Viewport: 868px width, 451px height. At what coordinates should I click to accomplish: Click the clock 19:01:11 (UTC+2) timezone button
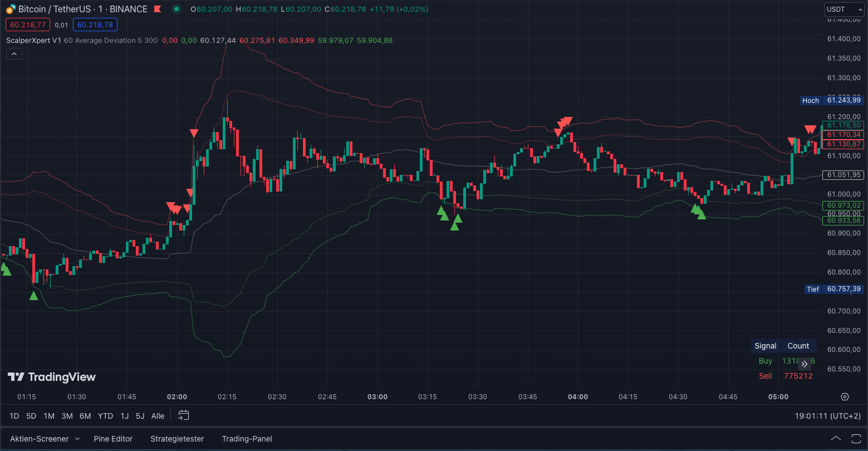coord(828,416)
